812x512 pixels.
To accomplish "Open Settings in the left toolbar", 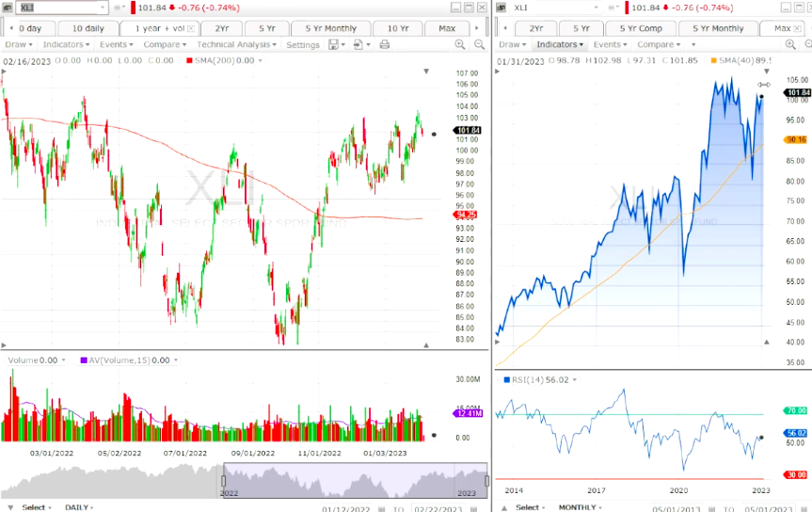I will 303,44.
